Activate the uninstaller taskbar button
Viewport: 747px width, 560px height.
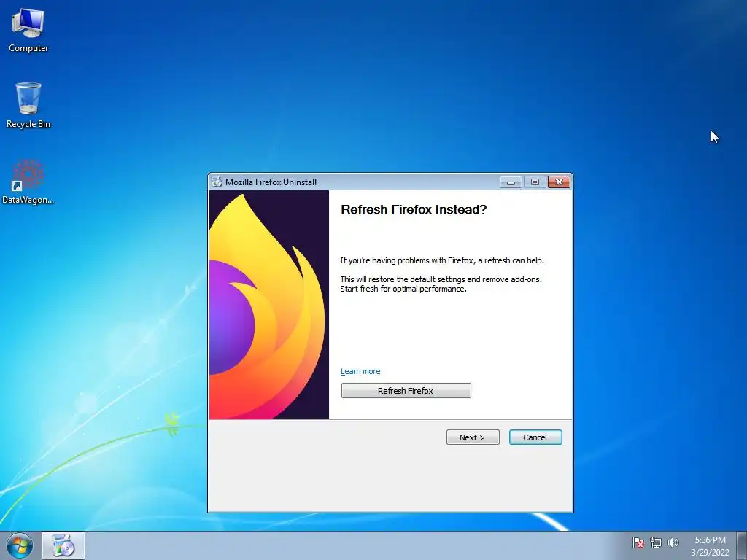pyautogui.click(x=63, y=545)
